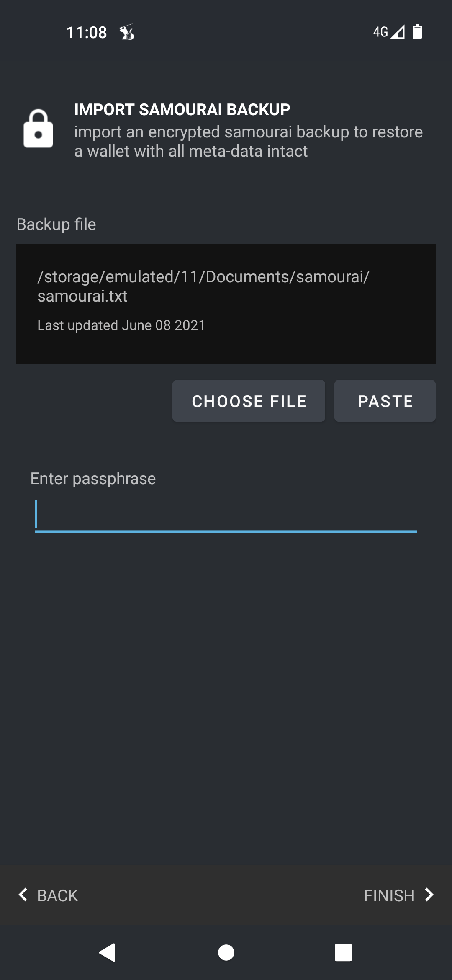Go BACK to the previous step

click(x=48, y=895)
